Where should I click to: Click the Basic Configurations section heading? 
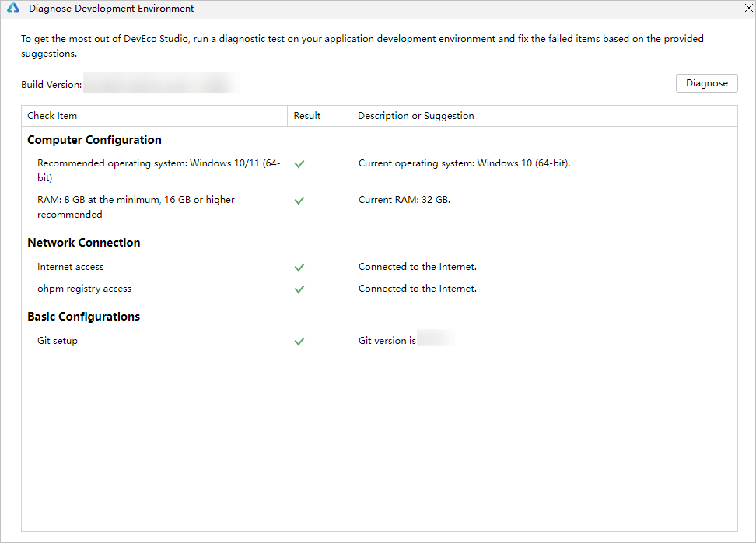click(84, 317)
